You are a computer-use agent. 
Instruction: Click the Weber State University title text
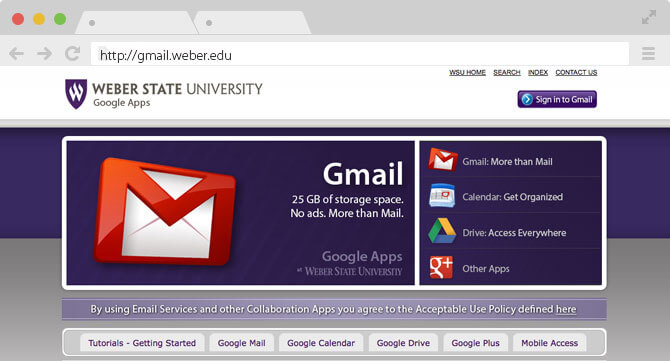pyautogui.click(x=177, y=89)
